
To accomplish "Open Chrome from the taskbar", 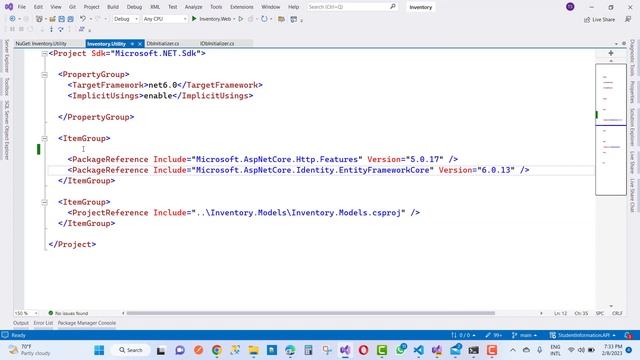I will coord(217,350).
